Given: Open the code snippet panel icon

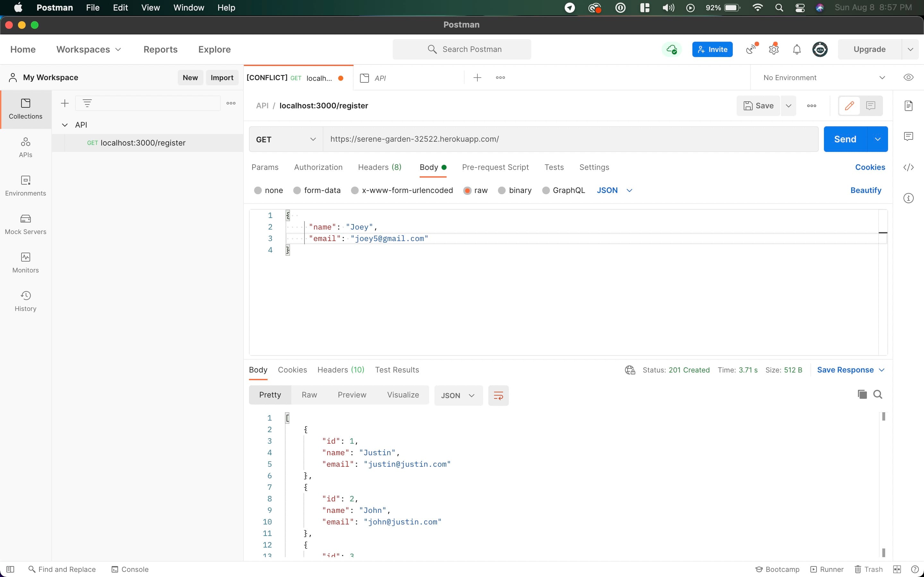Looking at the screenshot, I should pyautogui.click(x=908, y=167).
